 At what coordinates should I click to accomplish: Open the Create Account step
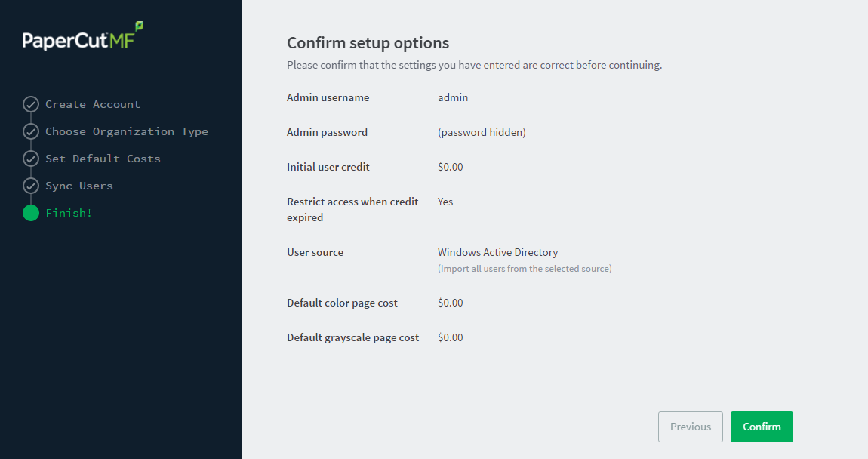pyautogui.click(x=93, y=104)
